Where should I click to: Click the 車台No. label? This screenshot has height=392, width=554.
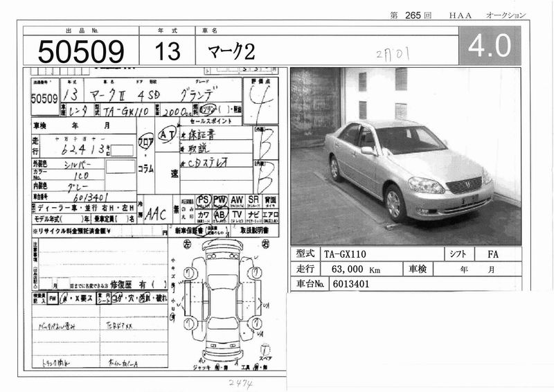click(310, 284)
